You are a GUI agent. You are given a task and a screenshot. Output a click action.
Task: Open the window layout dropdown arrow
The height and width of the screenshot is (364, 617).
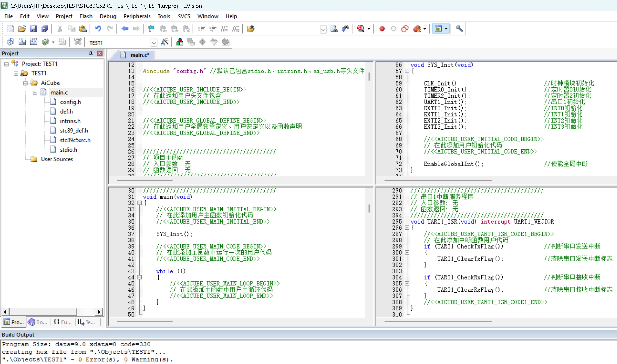(x=446, y=29)
